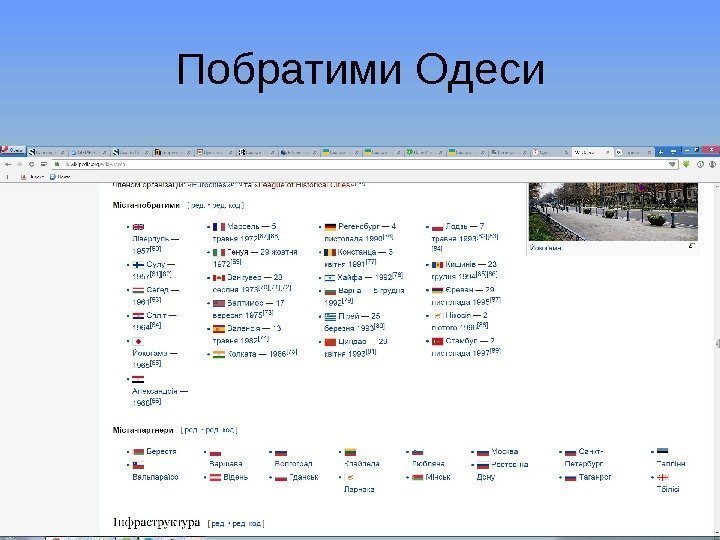Viewport: 720px width, 540px height.
Task: Click the Italian flag beside Генуя
Action: point(219,253)
